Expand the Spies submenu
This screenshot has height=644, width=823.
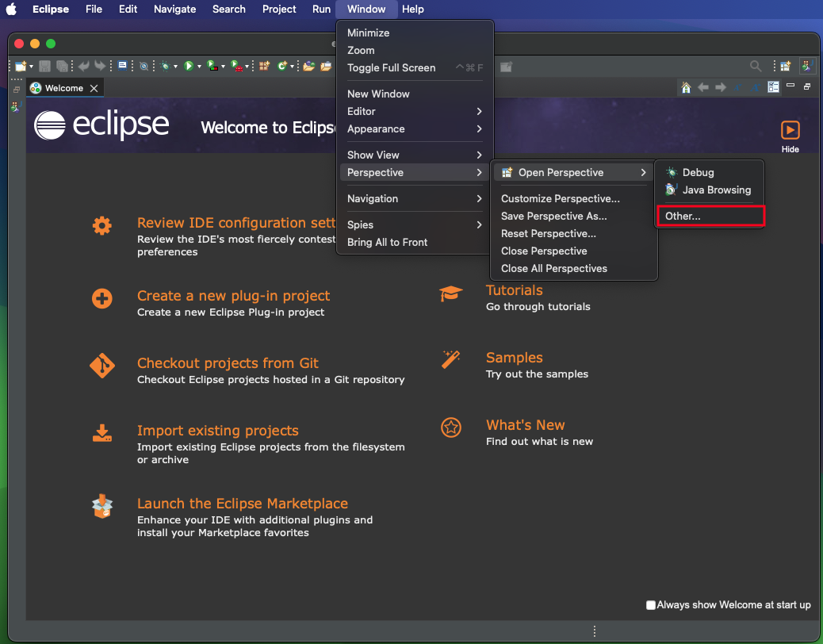(x=415, y=224)
